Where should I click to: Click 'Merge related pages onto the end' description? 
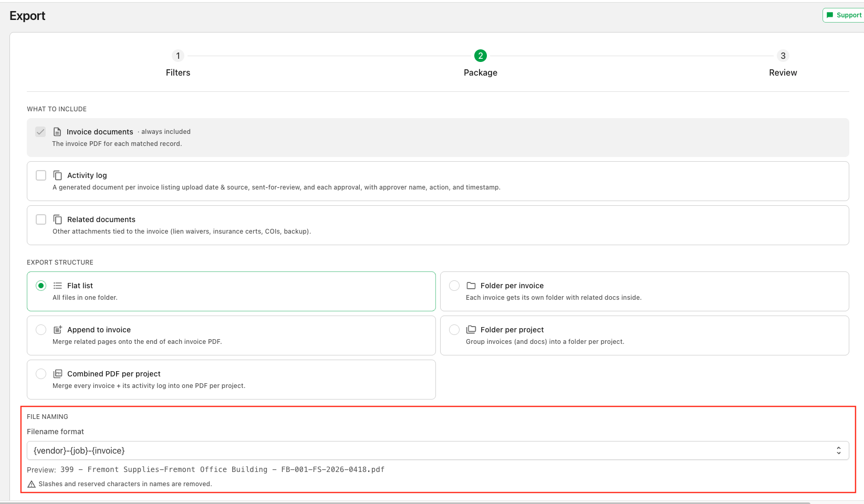click(137, 342)
